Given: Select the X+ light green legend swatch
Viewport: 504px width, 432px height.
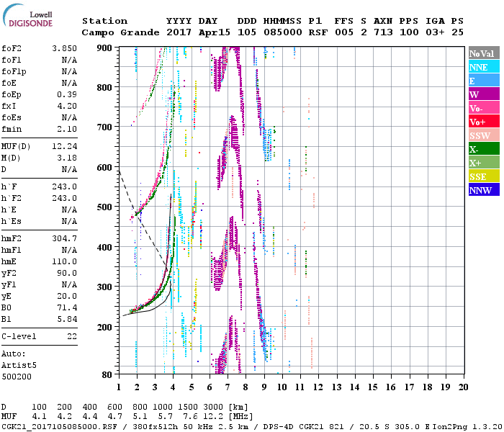Looking at the screenshot, I should click(x=484, y=162).
